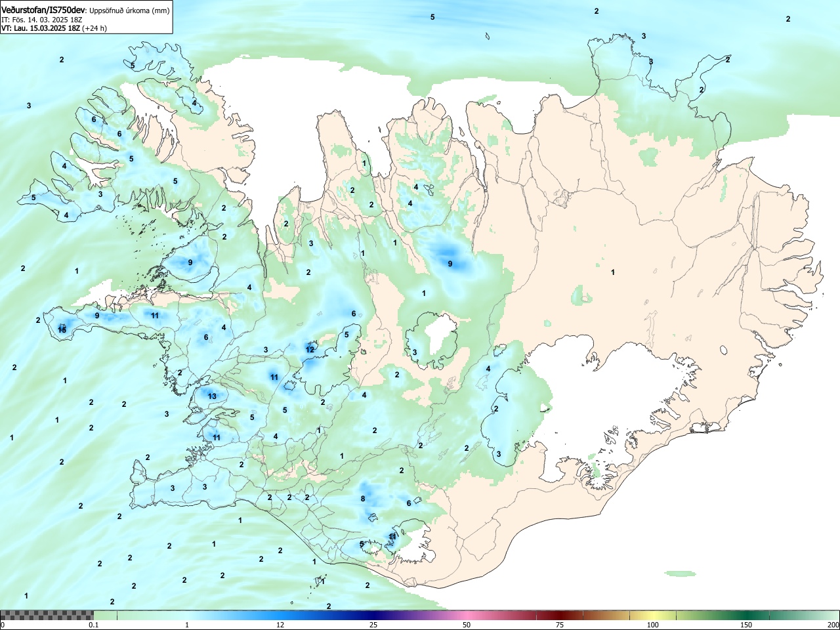
Task: Click the 8 precipitation value on the map
Action: point(363,499)
